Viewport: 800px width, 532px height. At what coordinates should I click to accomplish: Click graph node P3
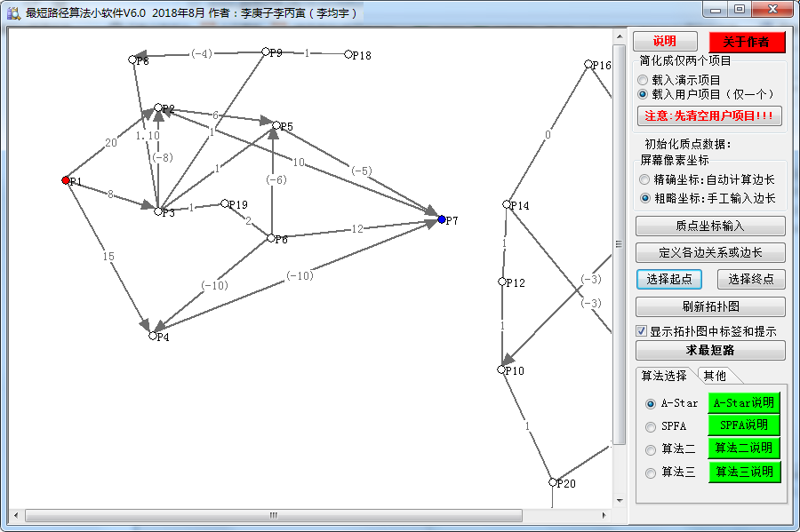tap(158, 211)
